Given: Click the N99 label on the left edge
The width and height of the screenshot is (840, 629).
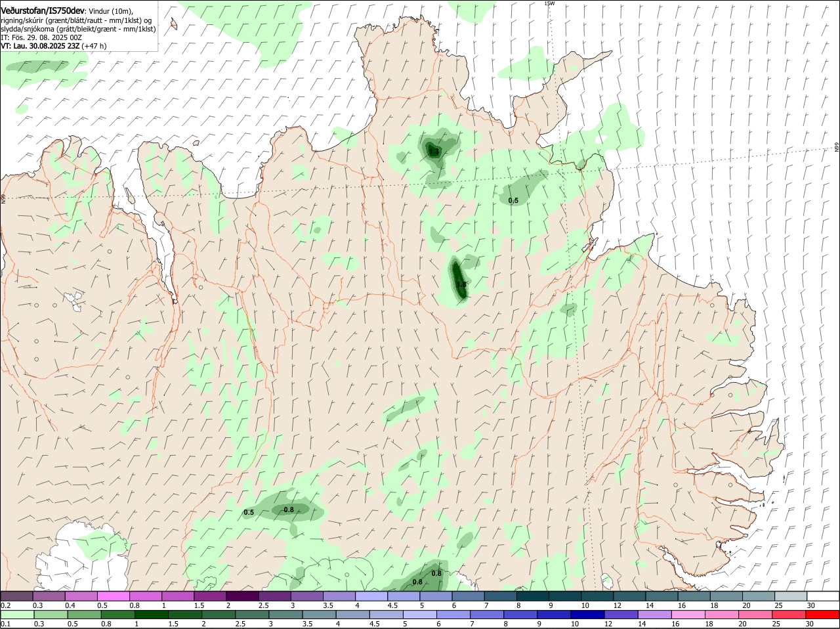Looking at the screenshot, I should 3,198.
